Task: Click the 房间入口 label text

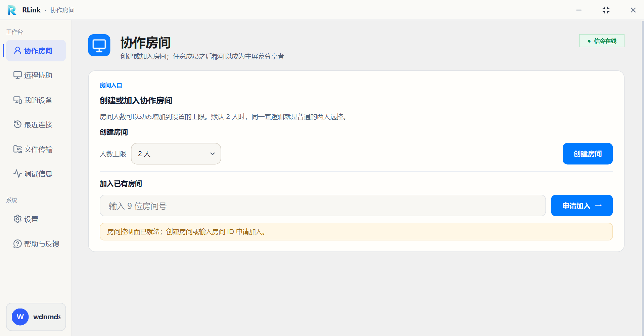Action: 111,85
